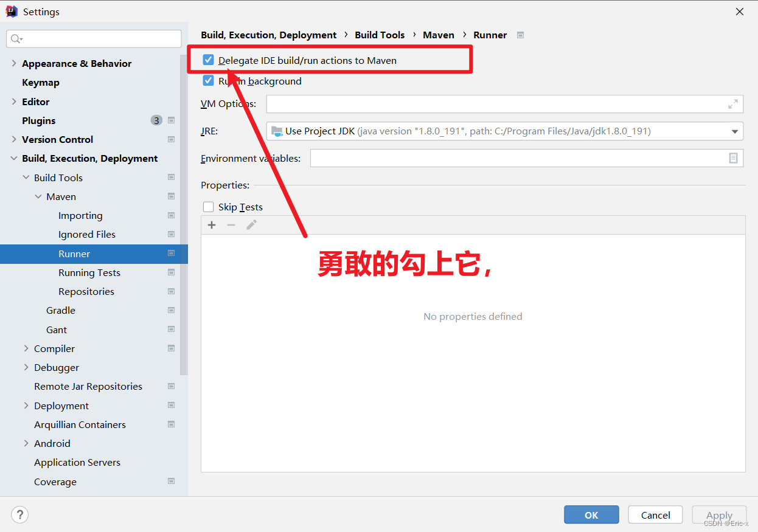Click project-level icon beside Coverage

coord(172,482)
